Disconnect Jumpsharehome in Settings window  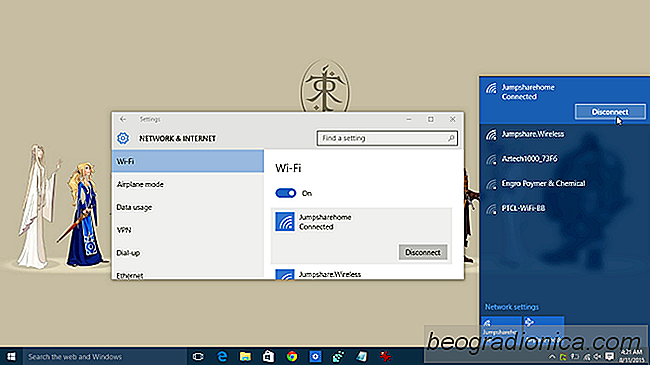point(423,252)
